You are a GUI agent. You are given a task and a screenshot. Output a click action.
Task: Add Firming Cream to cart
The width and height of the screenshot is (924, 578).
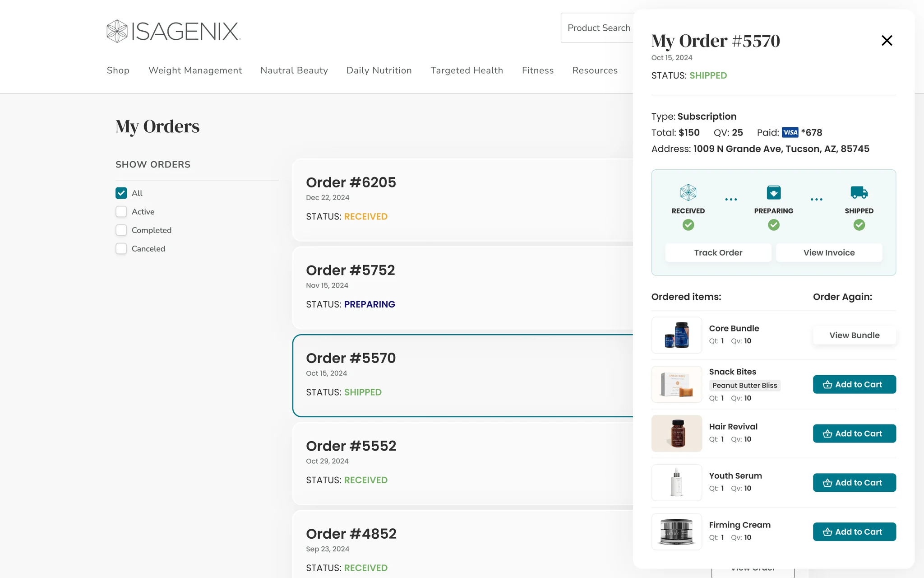855,532
